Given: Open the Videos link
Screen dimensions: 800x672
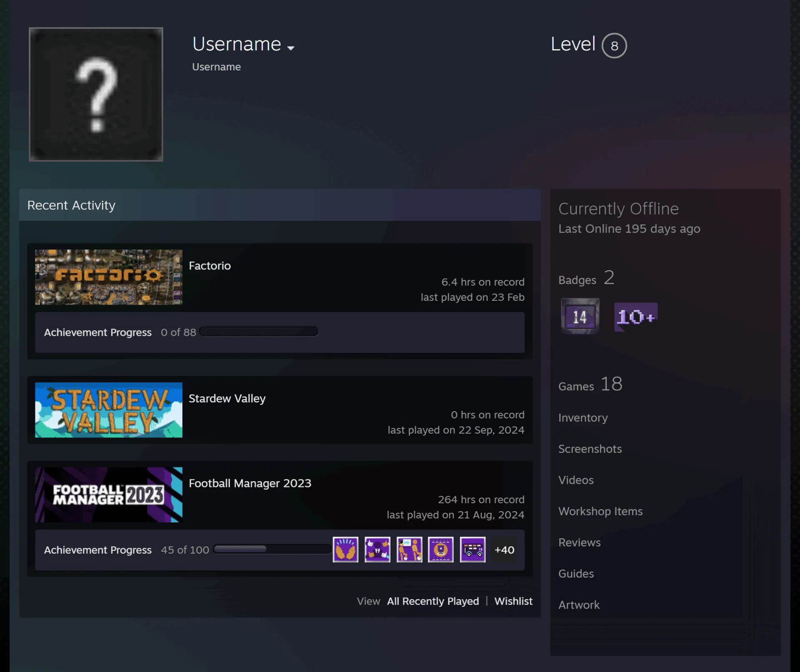Looking at the screenshot, I should 576,480.
